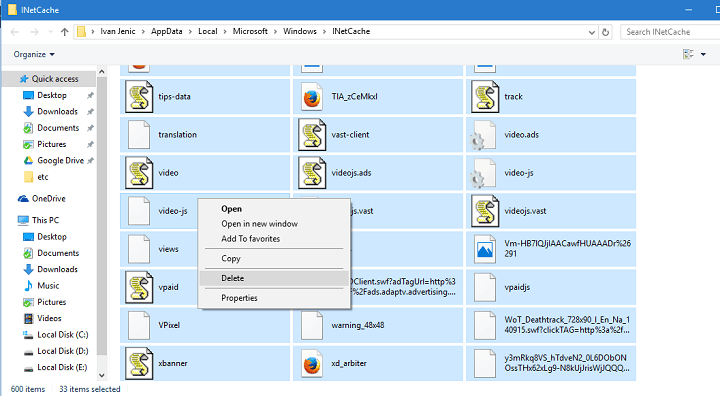This screenshot has height=396, width=720.
Task: Select the track script file icon
Action: coord(485,96)
